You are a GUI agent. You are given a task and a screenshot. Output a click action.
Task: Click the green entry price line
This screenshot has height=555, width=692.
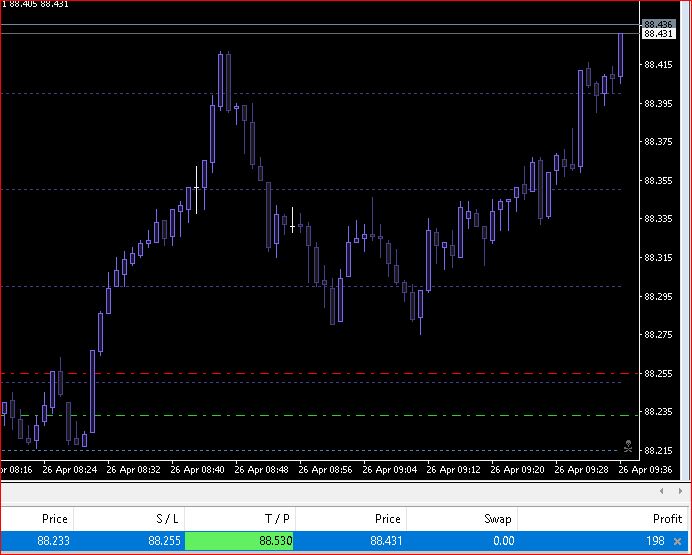pos(320,415)
